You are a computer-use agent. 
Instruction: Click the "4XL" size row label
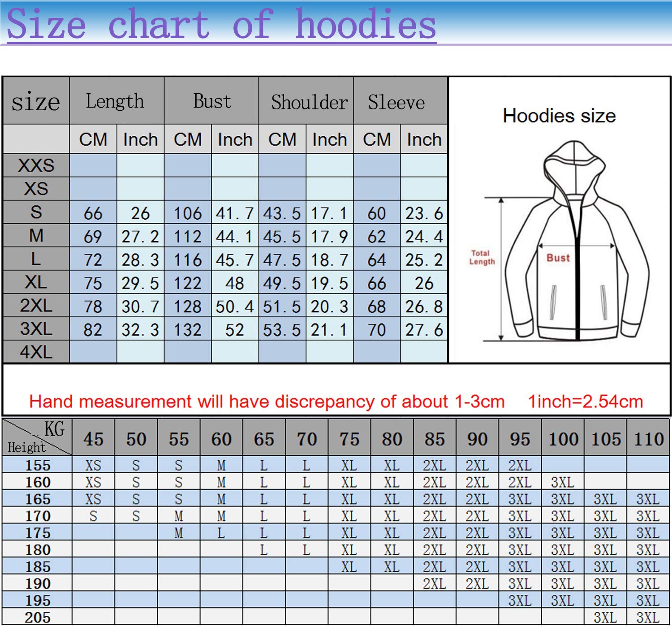click(36, 352)
